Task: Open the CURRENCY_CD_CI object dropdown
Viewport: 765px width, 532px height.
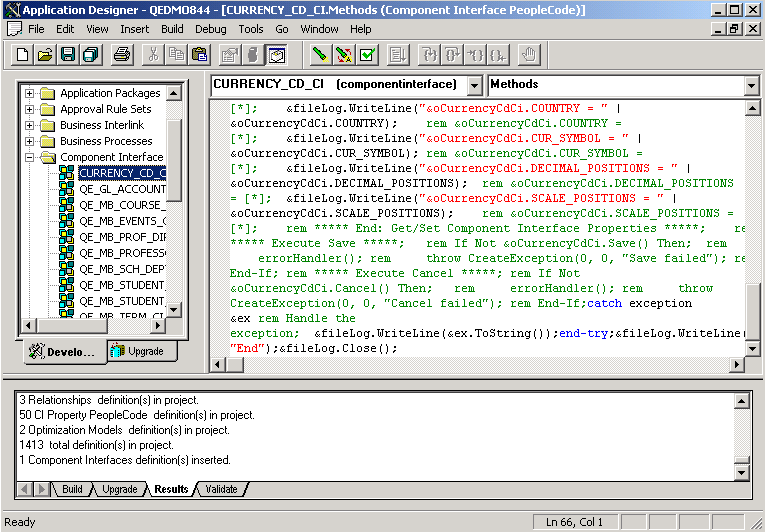Action: click(x=474, y=86)
